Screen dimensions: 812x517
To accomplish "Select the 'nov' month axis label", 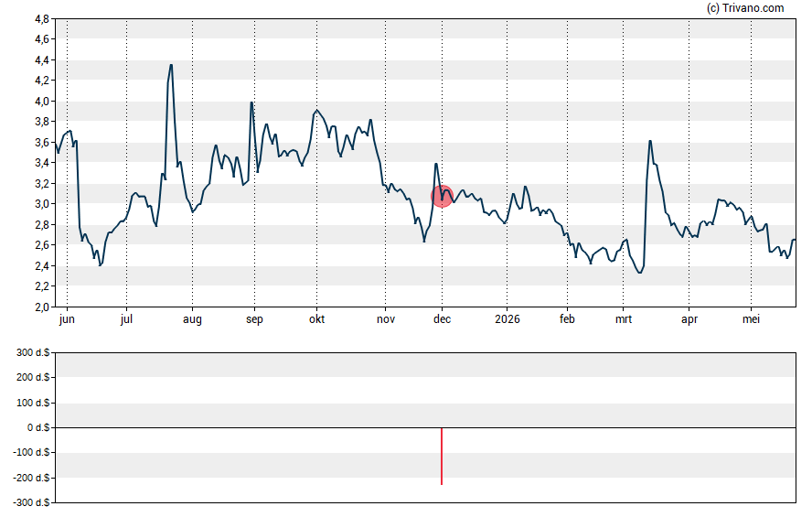I will tap(386, 319).
